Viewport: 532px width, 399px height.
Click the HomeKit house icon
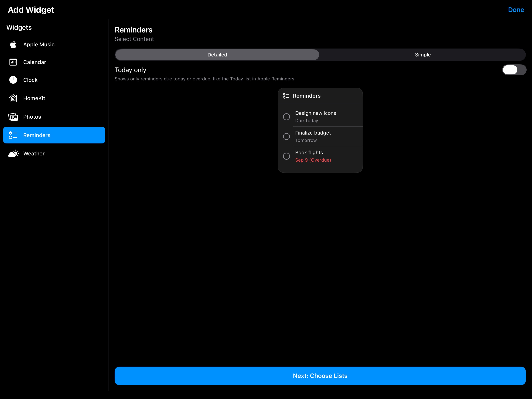point(13,98)
